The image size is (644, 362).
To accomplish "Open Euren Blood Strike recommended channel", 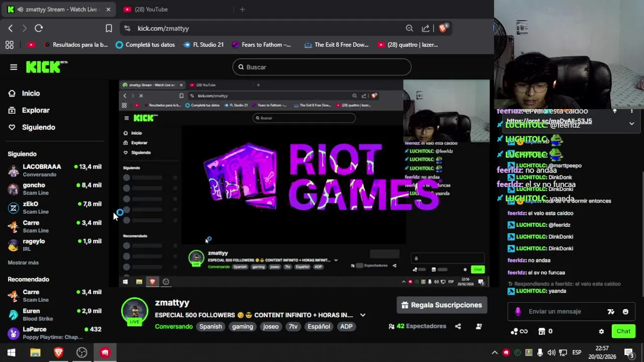I will (x=54, y=315).
